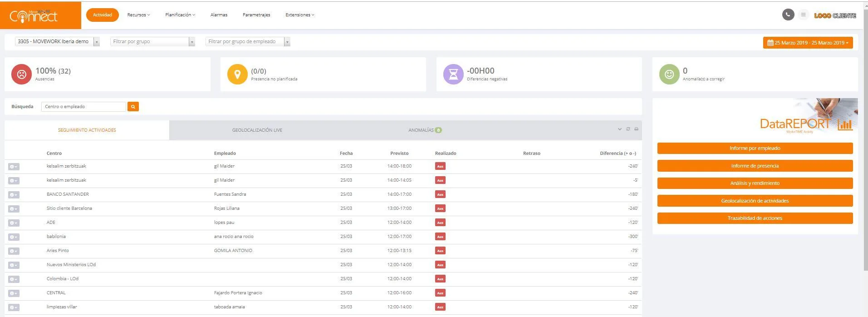Click Informe por empleado button
Screen dimensions: 868x317
click(x=755, y=149)
